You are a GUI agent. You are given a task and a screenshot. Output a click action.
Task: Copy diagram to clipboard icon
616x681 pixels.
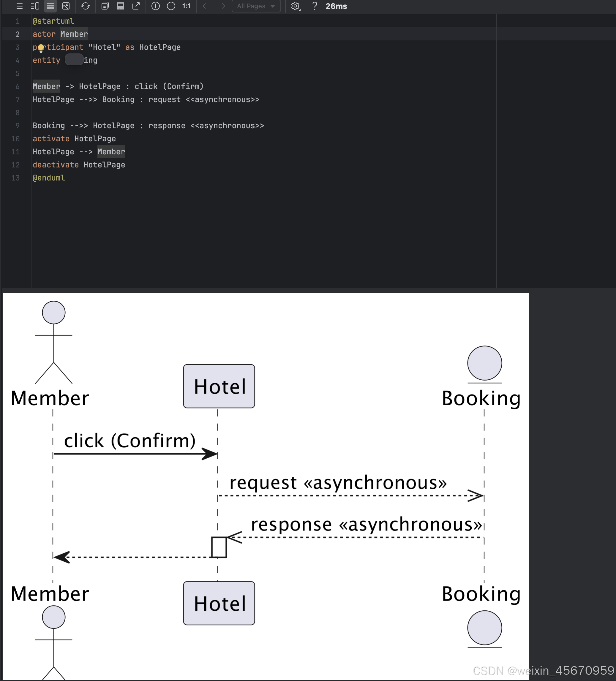coord(105,6)
